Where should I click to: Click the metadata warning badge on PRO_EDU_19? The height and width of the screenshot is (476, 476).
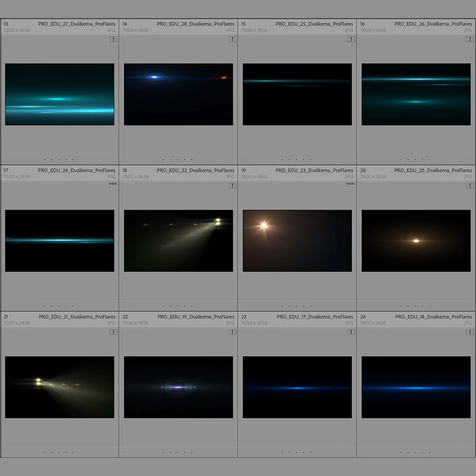pyautogui.click(x=232, y=332)
